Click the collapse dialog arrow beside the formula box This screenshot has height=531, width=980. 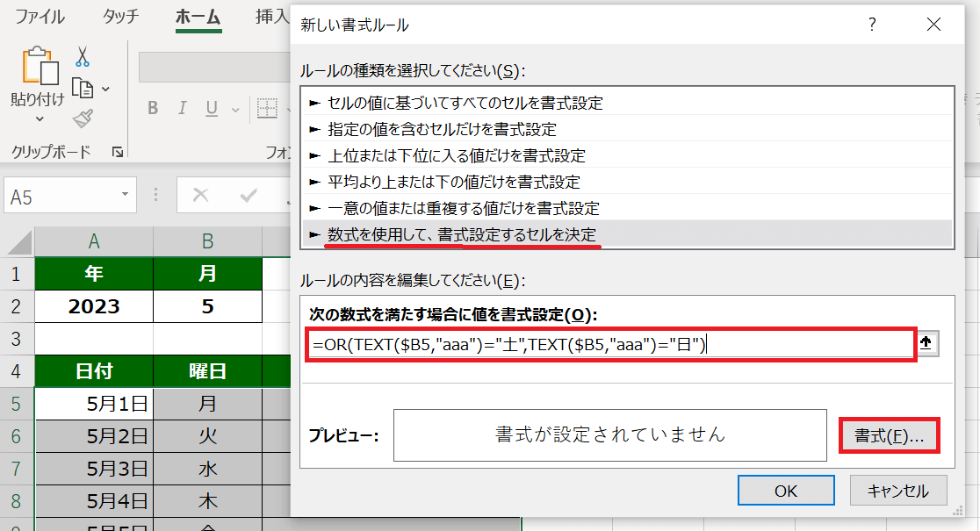(x=926, y=344)
